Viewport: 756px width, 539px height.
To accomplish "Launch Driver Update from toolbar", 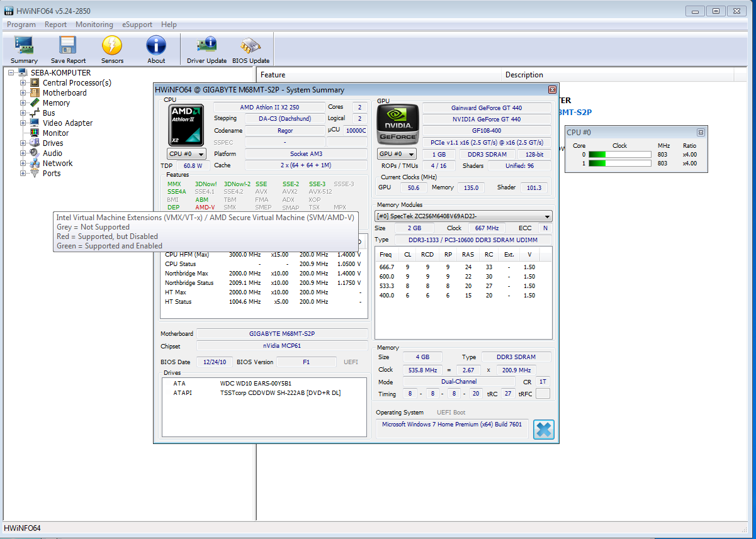I will (206, 50).
